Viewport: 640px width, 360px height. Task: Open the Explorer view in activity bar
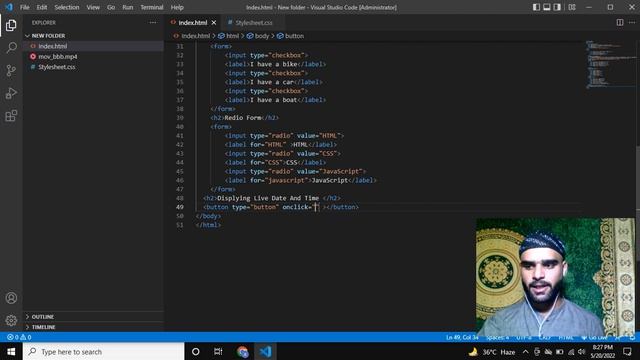point(11,25)
